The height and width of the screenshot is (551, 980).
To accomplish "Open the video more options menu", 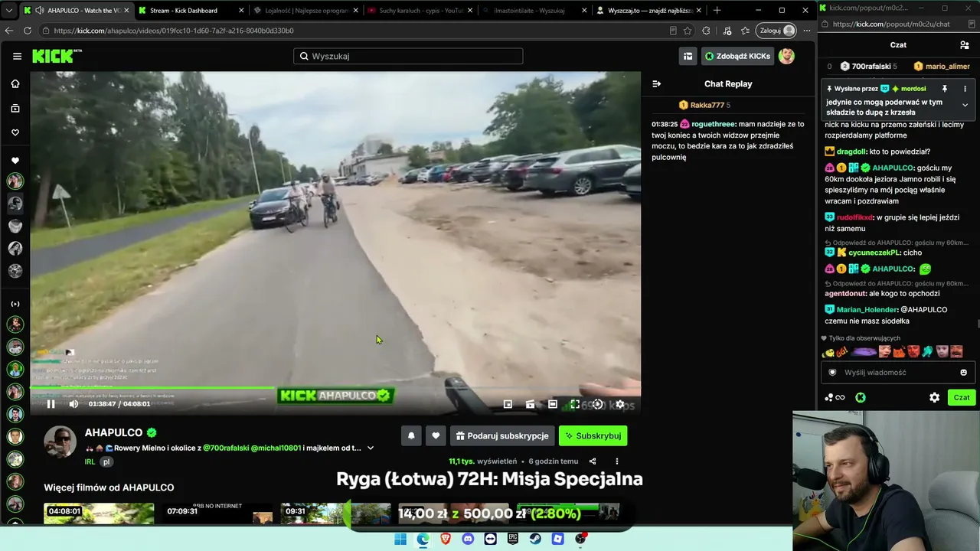I will [617, 461].
